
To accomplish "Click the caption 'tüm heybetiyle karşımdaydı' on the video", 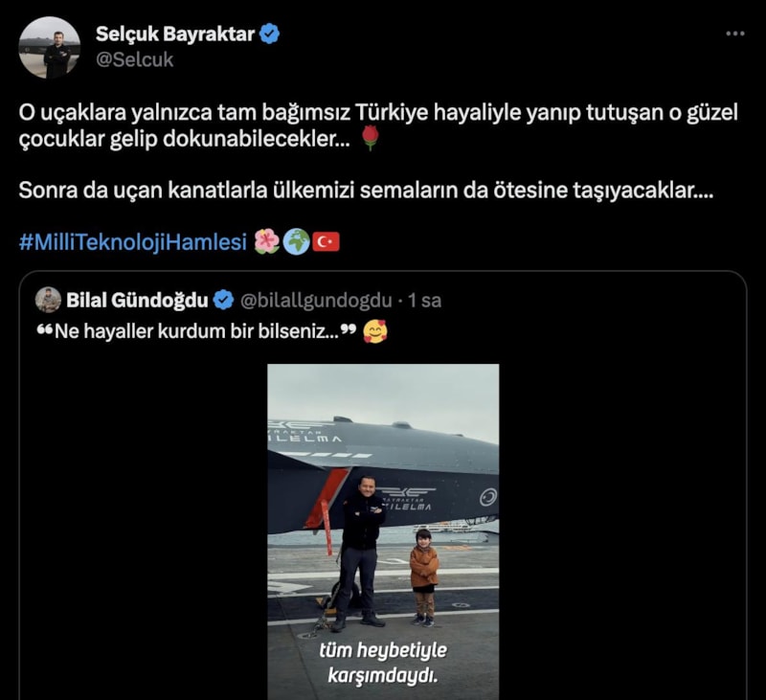I will [x=383, y=663].
